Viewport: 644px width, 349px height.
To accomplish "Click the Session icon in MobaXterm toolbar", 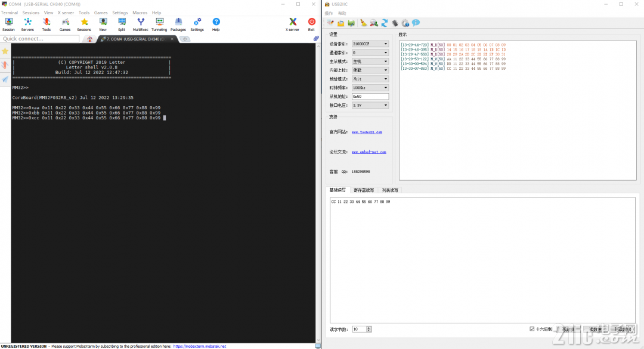I will click(8, 24).
